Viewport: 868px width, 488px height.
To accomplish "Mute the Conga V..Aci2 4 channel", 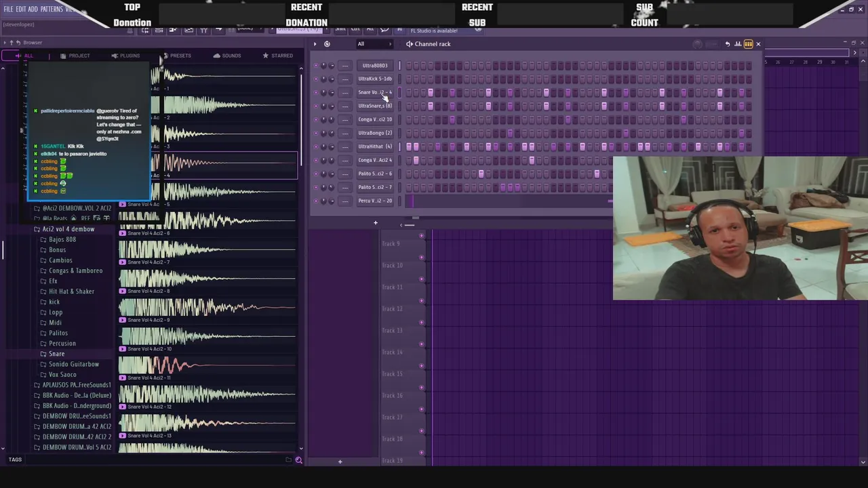I will click(x=315, y=161).
